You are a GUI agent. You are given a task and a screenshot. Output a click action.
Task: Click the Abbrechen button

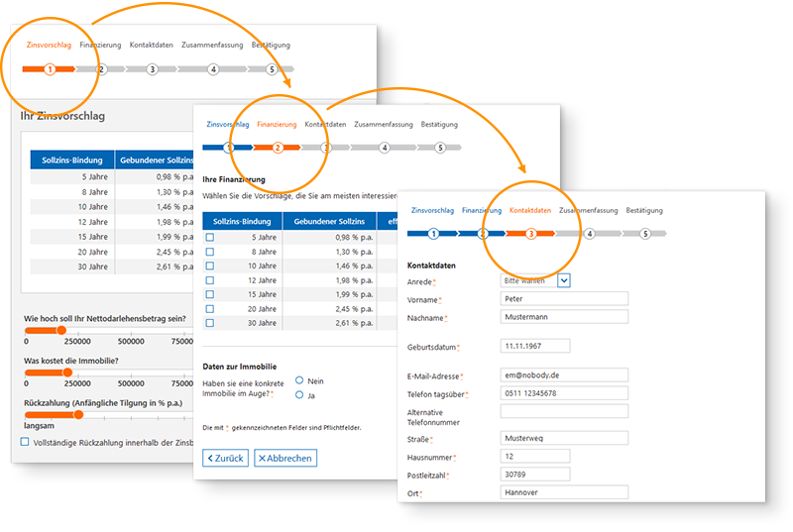click(284, 458)
